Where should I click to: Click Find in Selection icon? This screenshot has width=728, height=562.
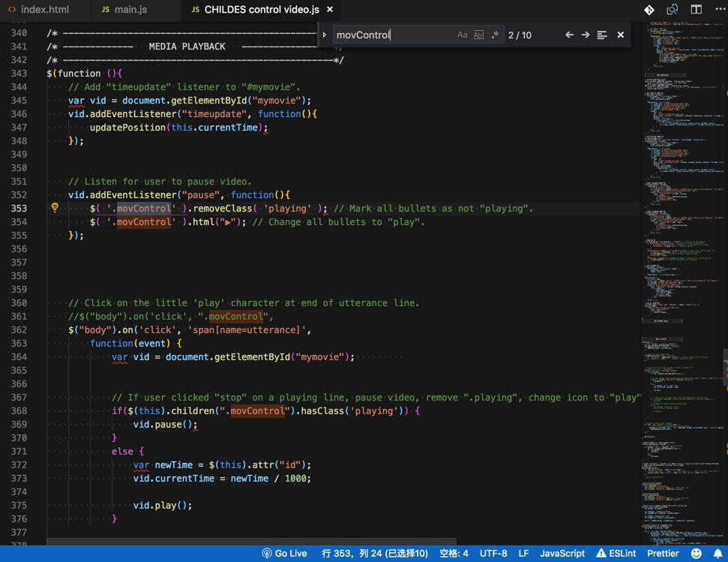point(602,35)
